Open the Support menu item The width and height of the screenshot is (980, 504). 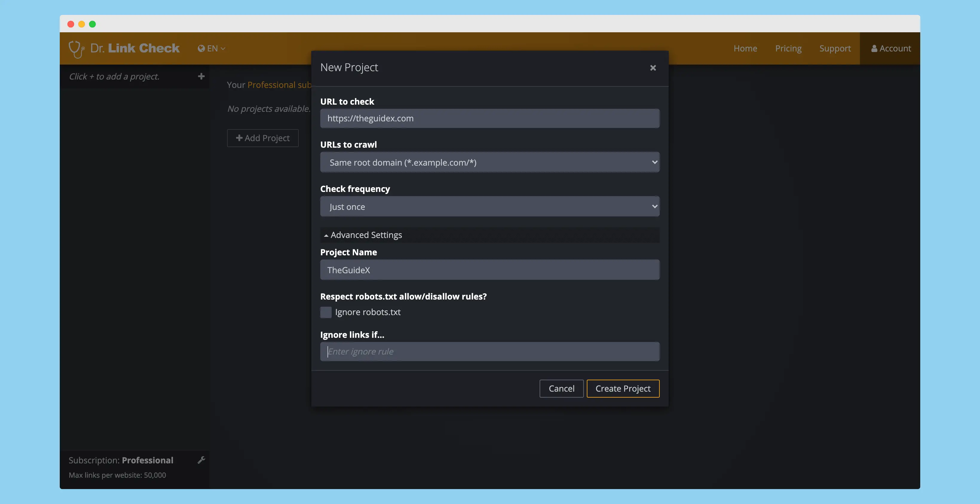835,48
